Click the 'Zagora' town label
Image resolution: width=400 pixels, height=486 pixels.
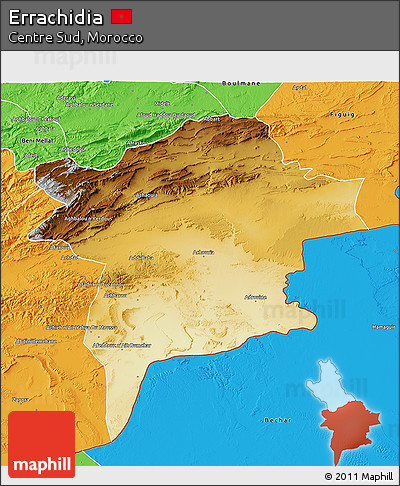coord(21,400)
